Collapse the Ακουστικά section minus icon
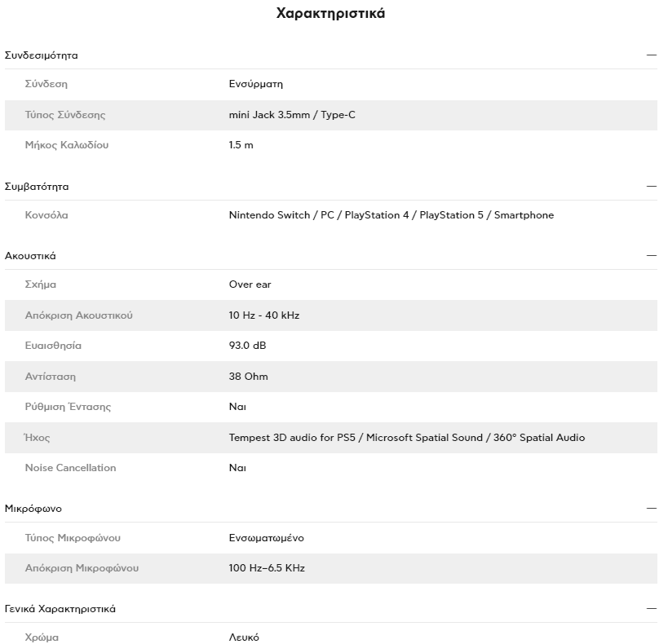This screenshot has height=644, width=668. click(652, 255)
